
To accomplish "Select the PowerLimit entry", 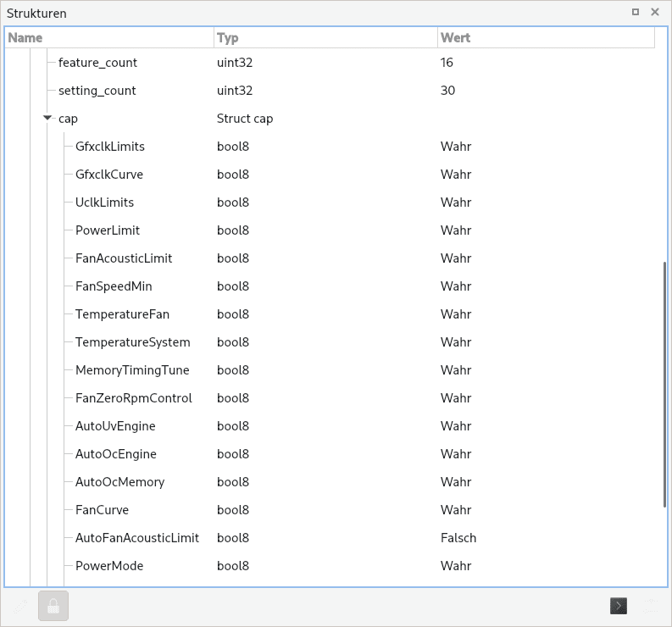I will click(x=108, y=230).
